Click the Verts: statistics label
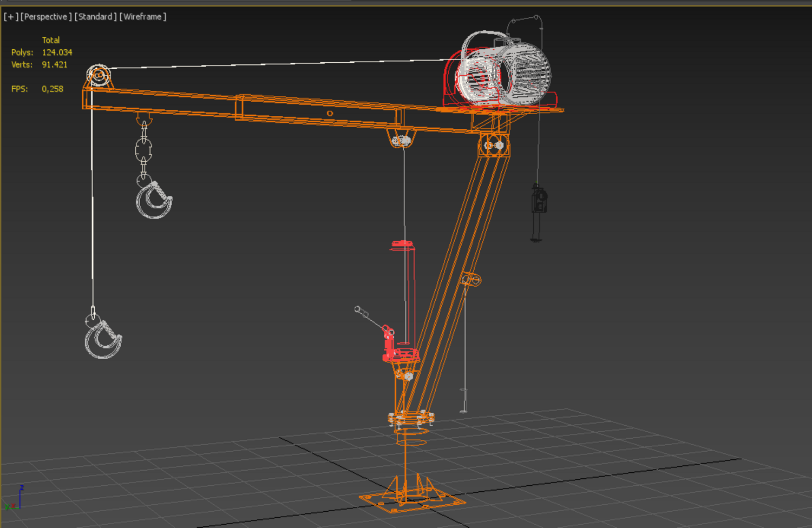The height and width of the screenshot is (528, 812). pyautogui.click(x=22, y=64)
